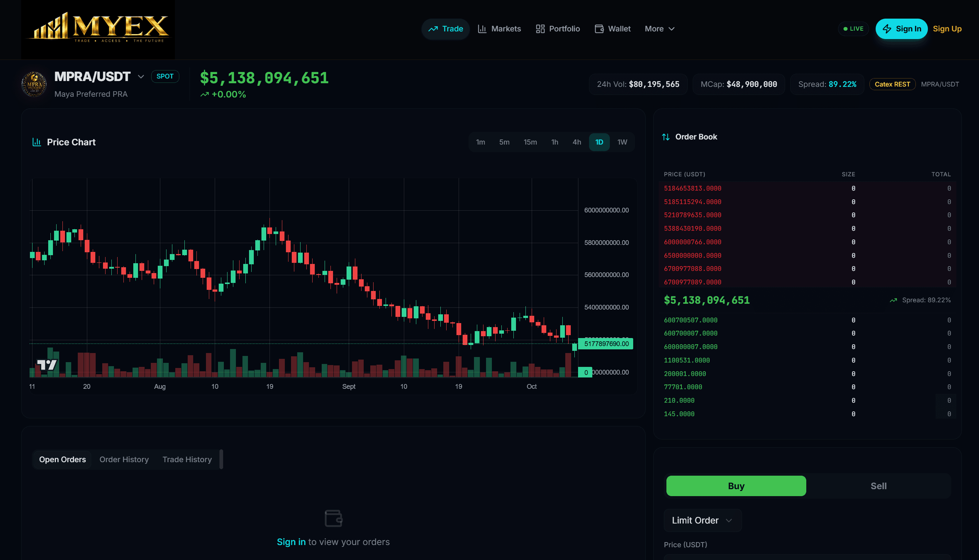Viewport: 979px width, 560px height.
Task: Click the TradingView logo on chart
Action: tap(47, 364)
